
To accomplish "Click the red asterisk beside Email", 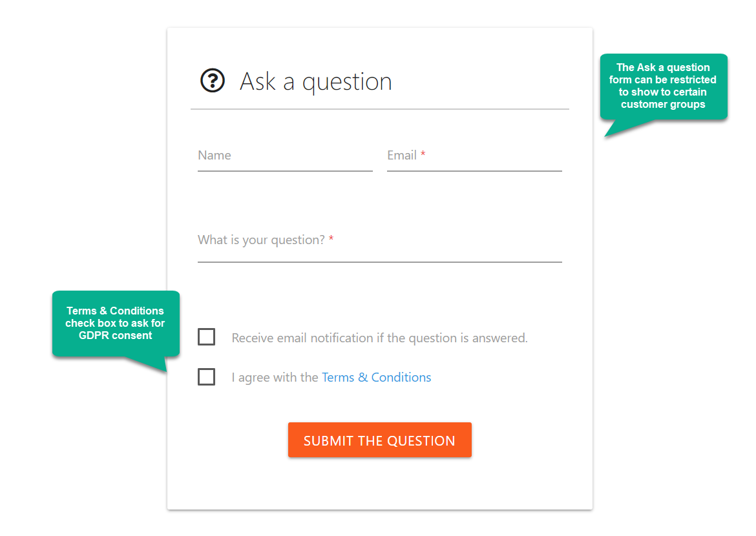I will 423,154.
